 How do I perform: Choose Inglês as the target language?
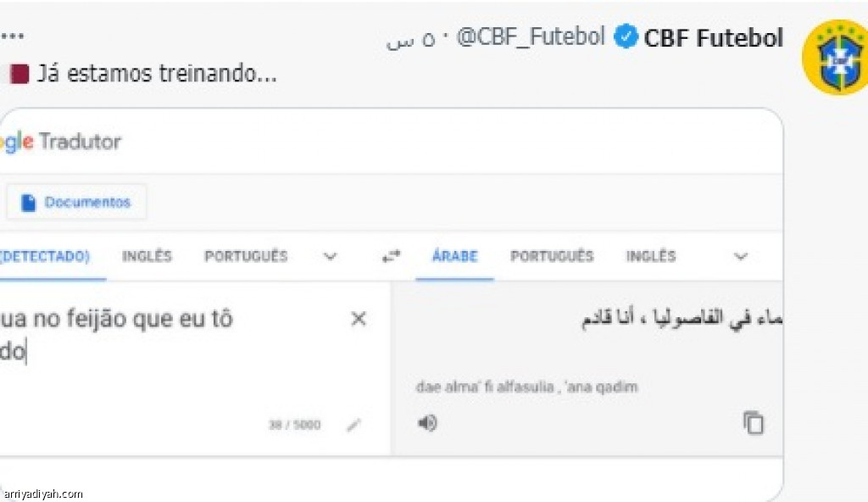651,256
